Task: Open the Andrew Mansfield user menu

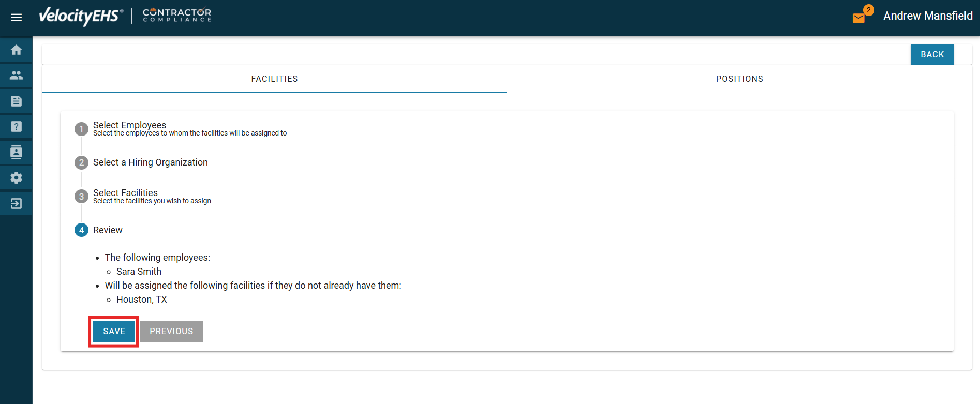Action: [927, 16]
